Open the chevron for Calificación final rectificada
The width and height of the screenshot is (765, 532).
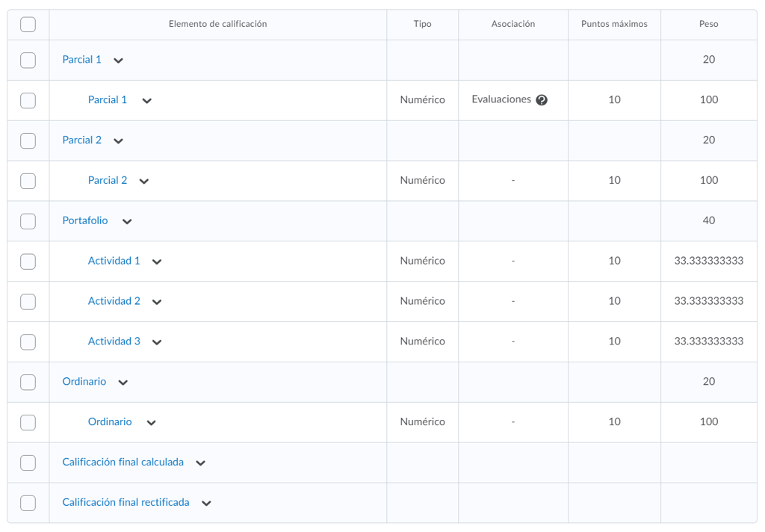[206, 504]
